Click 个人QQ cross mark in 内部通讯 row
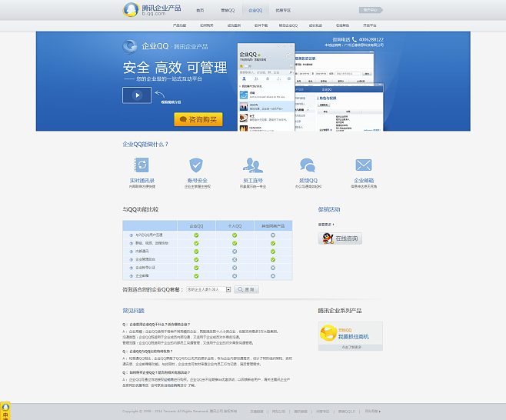 point(235,252)
